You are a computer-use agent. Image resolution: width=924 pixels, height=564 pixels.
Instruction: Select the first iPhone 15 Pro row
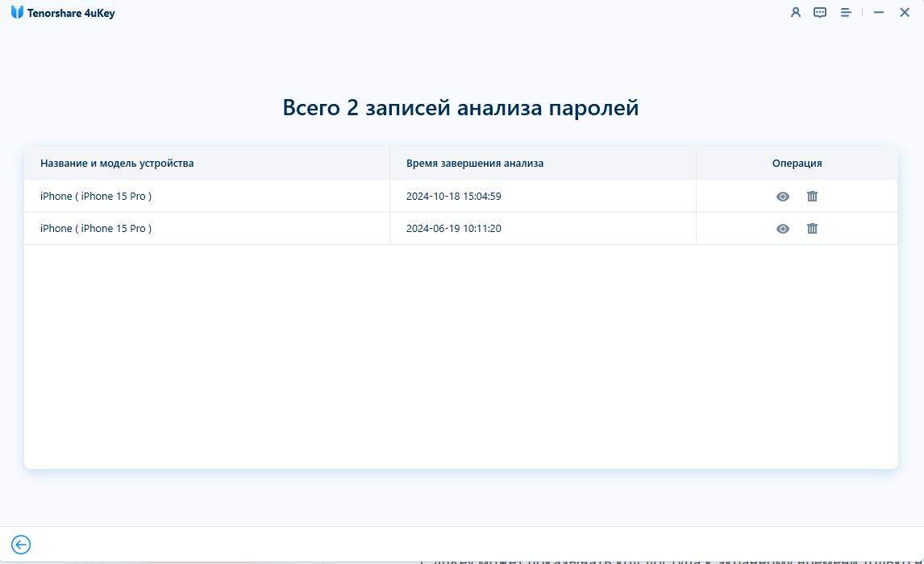coord(96,197)
